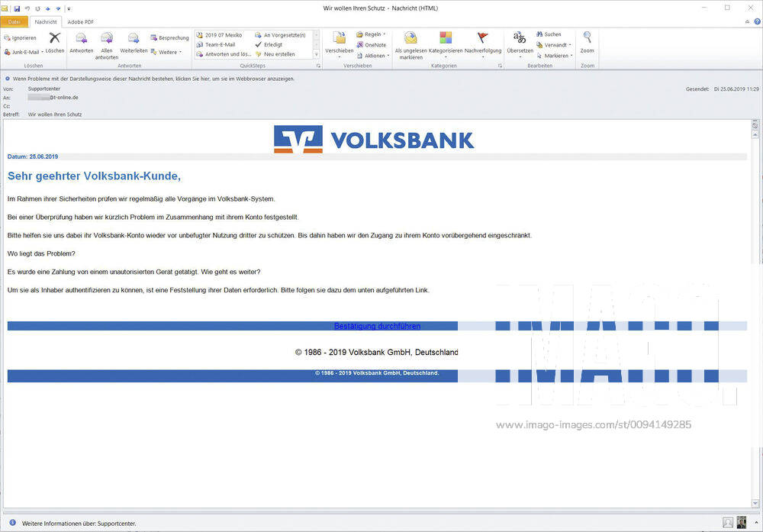Click 'Als ungelesen markieren' envelope icon

tap(410, 38)
